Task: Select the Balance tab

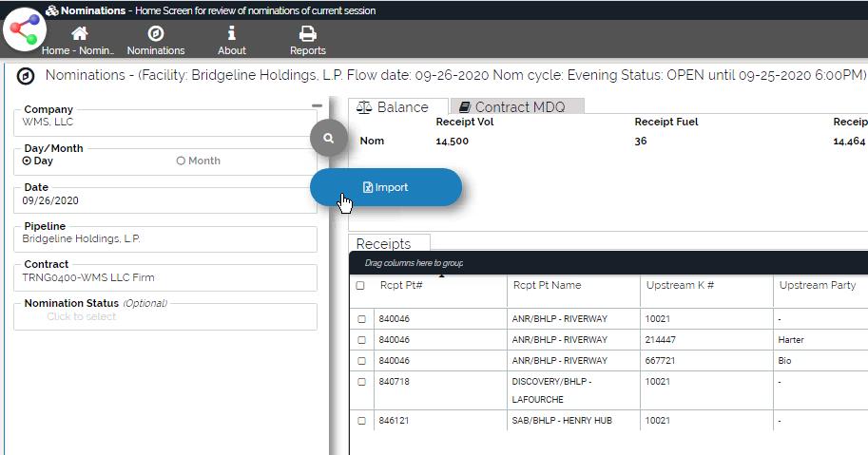Action: 393,107
